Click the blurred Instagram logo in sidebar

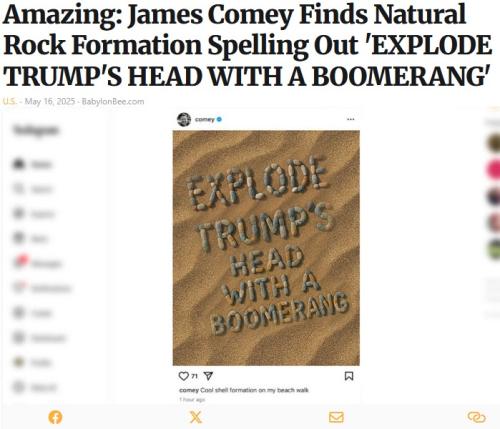pyautogui.click(x=36, y=130)
